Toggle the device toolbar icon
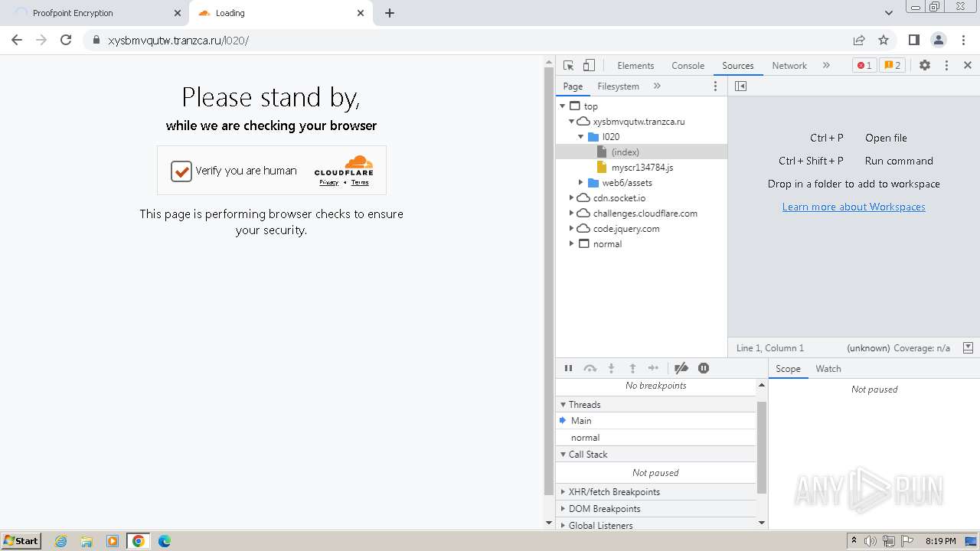 click(x=589, y=66)
